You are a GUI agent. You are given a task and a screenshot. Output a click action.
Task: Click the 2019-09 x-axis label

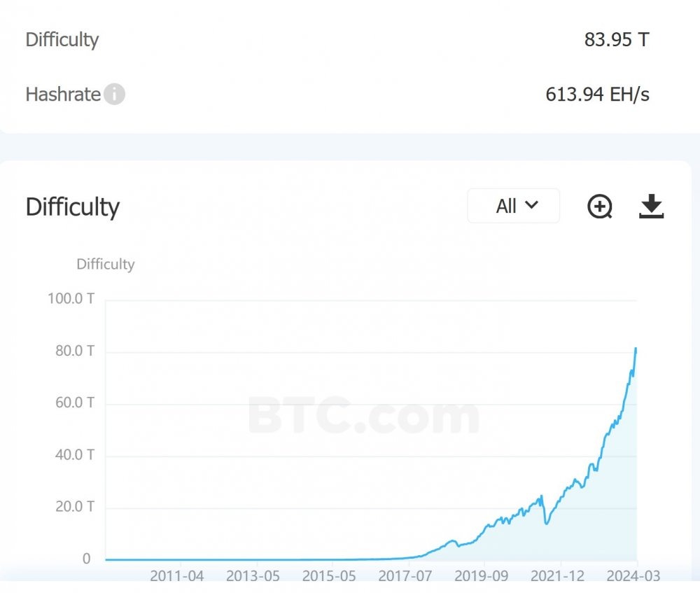point(482,576)
